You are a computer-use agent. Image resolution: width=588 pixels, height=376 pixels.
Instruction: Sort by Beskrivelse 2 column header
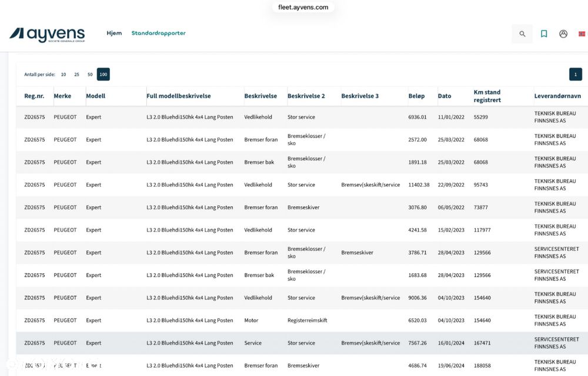pos(306,96)
